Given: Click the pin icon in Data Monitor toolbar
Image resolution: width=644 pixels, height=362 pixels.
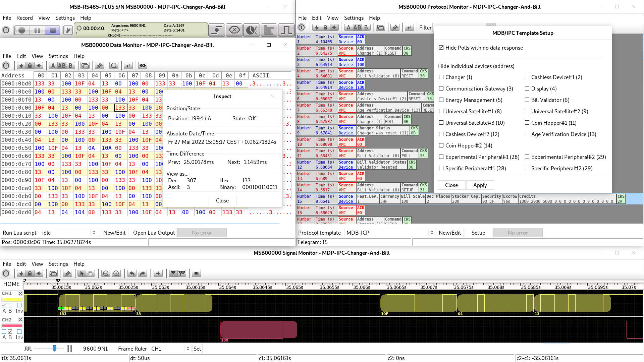Looking at the screenshot, I should pyautogui.click(x=99, y=66).
